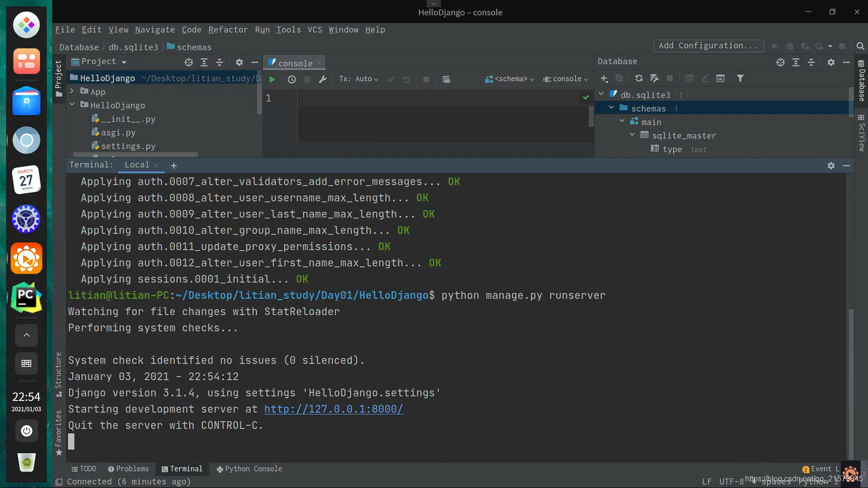The height and width of the screenshot is (488, 868).
Task: Jump to query console QL icon
Action: click(x=720, y=78)
